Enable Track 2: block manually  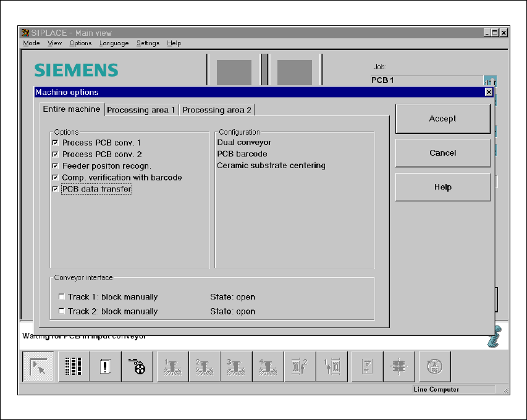61,311
